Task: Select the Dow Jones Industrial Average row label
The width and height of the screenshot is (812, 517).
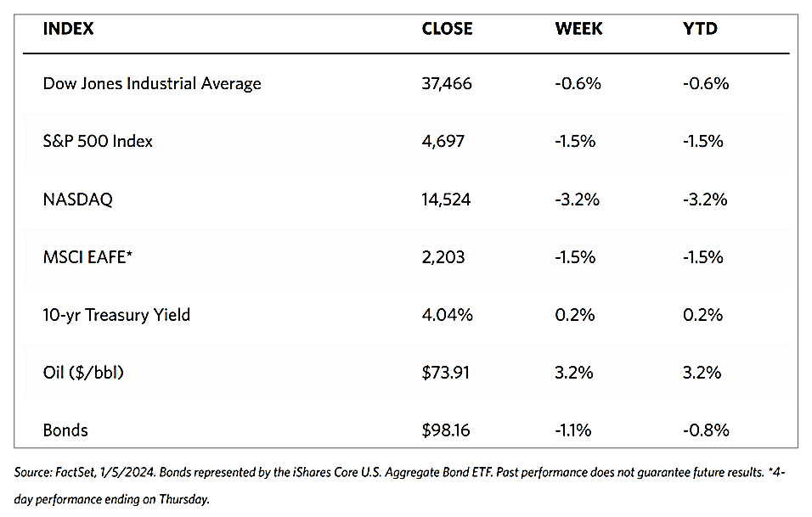Action: tap(152, 83)
